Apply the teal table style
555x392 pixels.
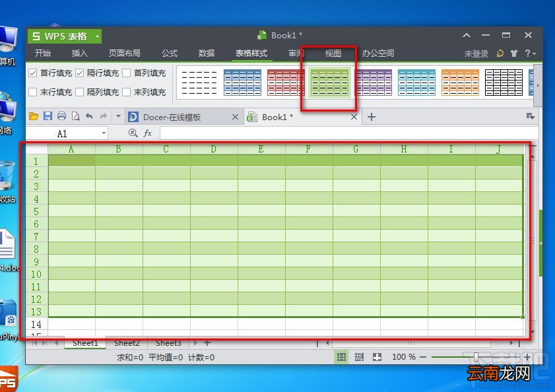(416, 82)
